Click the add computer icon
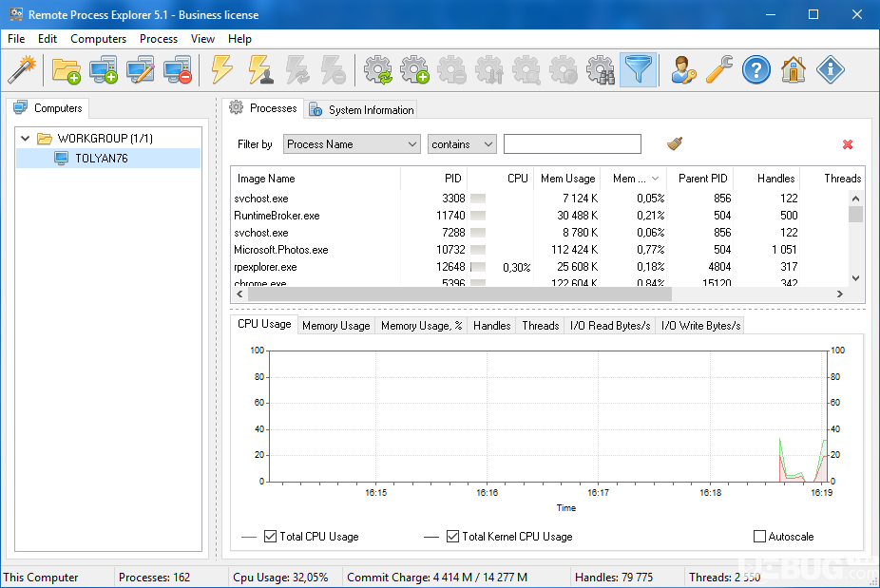Screen dimensions: 880x588 tap(104, 70)
